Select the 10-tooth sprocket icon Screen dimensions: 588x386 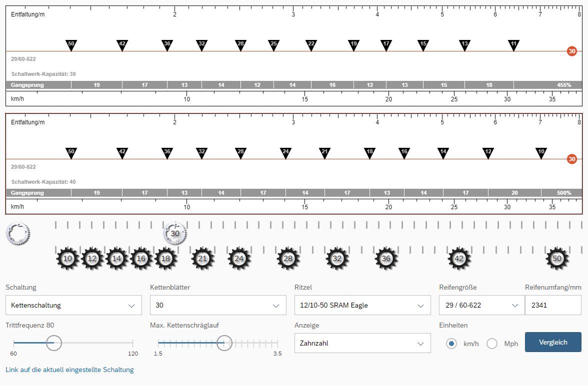click(x=67, y=259)
